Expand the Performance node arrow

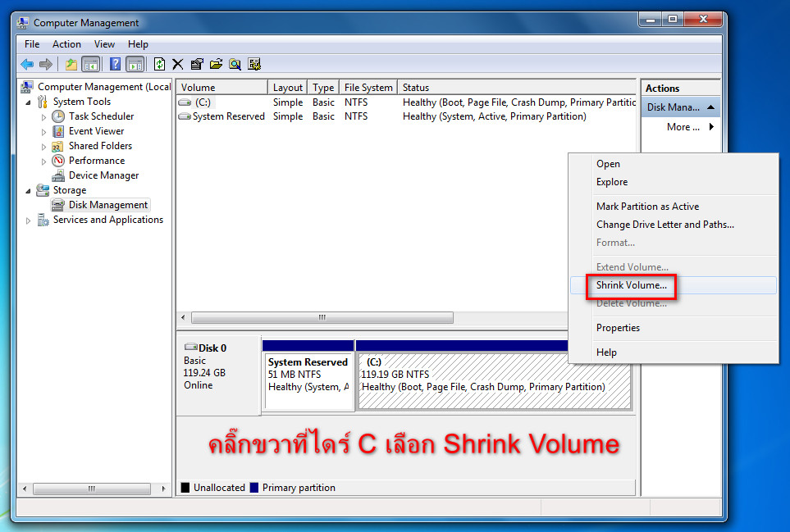(43, 161)
